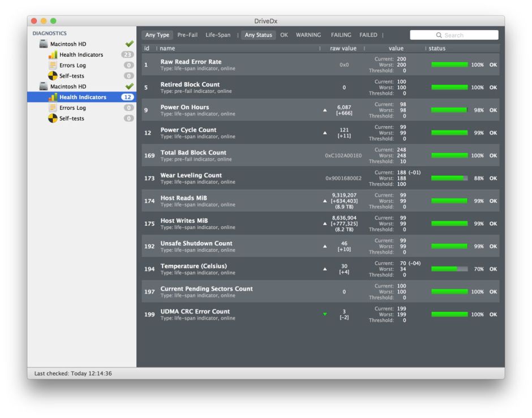Select the FAILED status filter
This screenshot has height=418, width=532.
coord(368,35)
